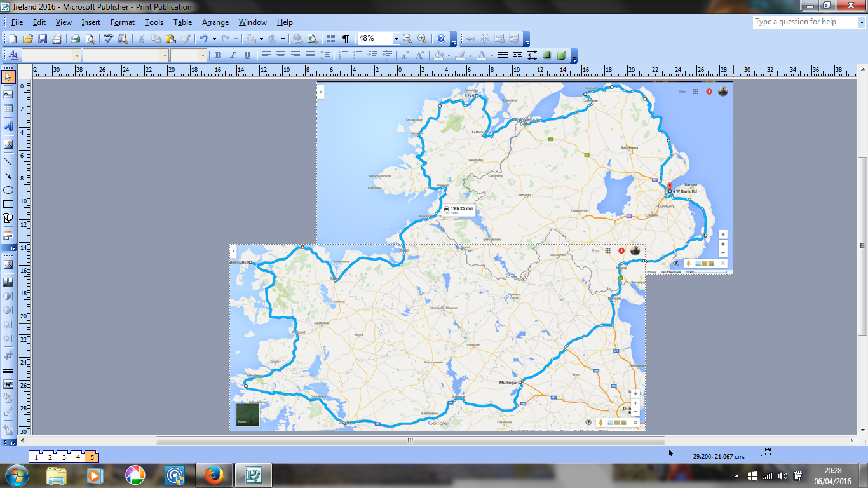The width and height of the screenshot is (868, 488).
Task: Toggle Underline formatting
Action: [x=247, y=55]
